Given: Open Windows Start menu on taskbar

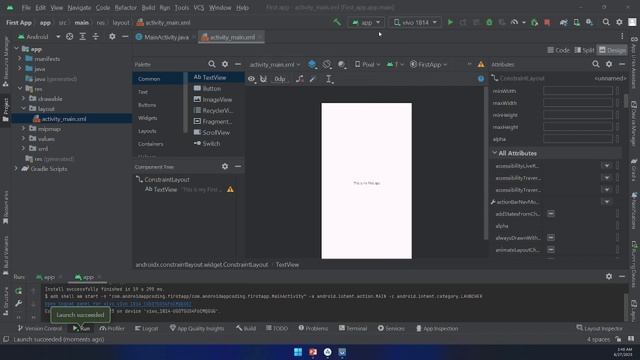Looking at the screenshot, I should 298,352.
